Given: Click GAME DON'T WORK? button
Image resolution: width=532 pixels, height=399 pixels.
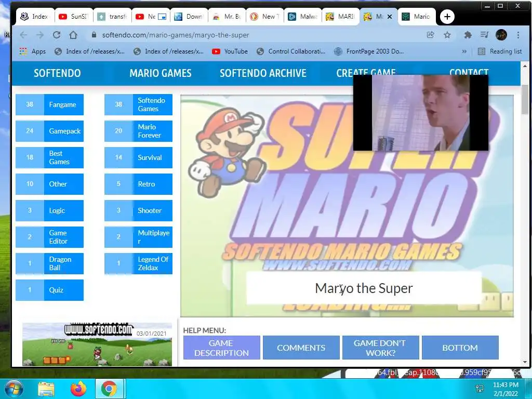Looking at the screenshot, I should [x=381, y=348].
